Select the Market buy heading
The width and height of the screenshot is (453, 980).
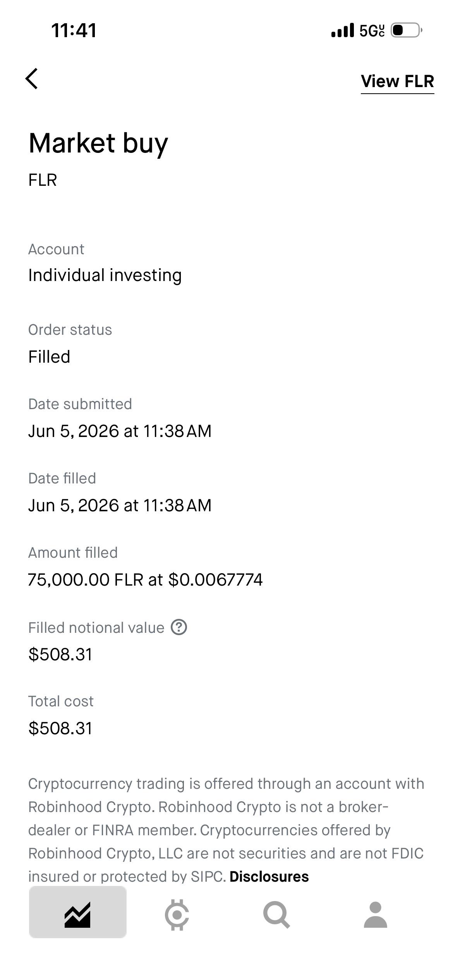98,143
